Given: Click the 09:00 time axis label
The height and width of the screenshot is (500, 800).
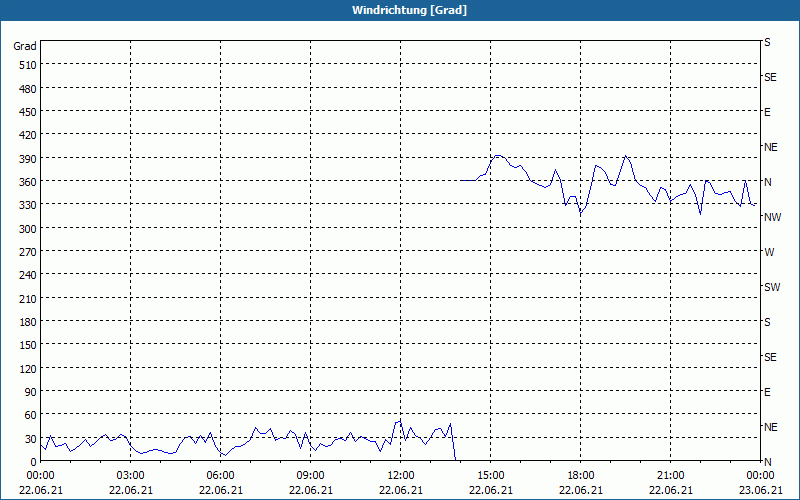Looking at the screenshot, I should (x=311, y=476).
